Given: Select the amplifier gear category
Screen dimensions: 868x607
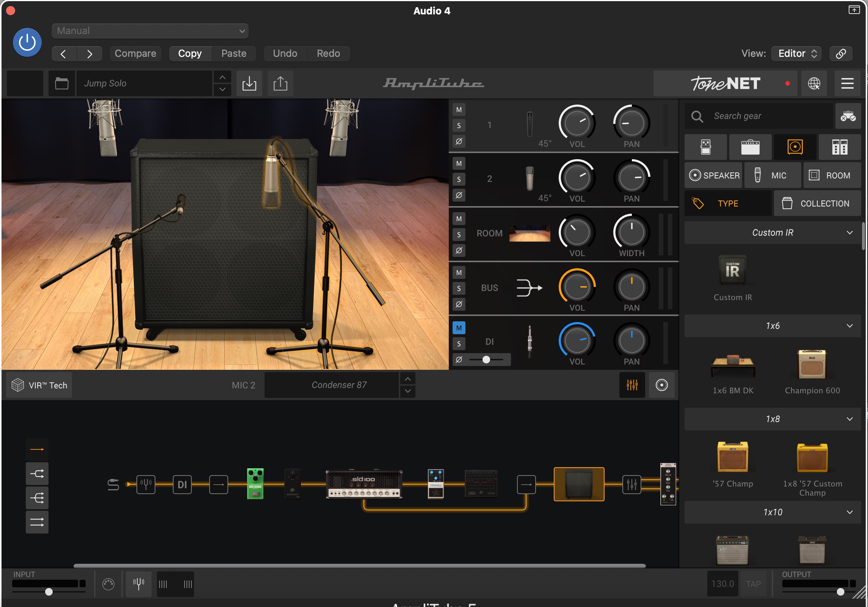Looking at the screenshot, I should [750, 147].
